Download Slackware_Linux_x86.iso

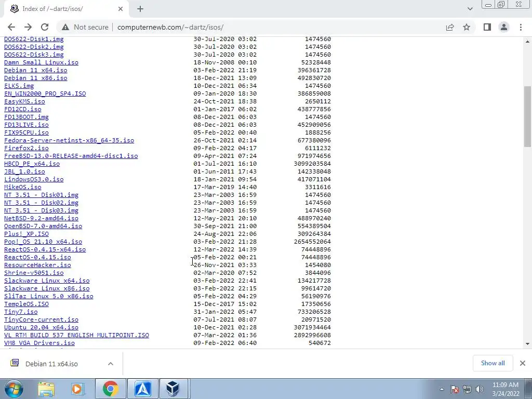[47, 289]
